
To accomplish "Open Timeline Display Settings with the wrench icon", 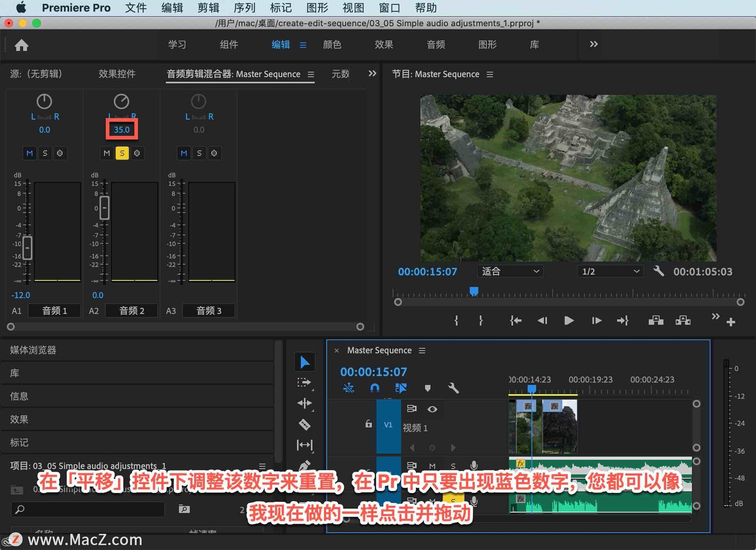I will (x=454, y=388).
